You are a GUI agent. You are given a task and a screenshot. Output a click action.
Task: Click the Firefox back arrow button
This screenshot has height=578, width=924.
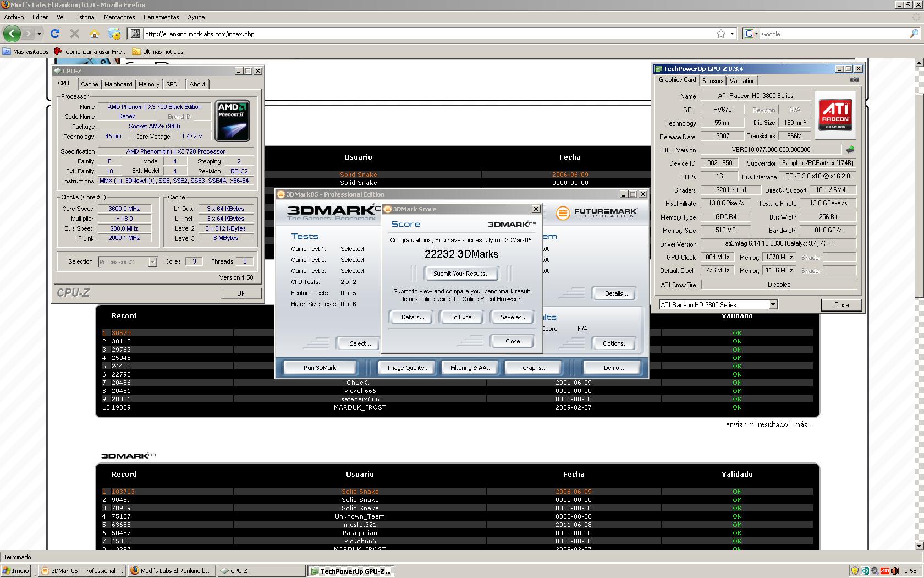coord(12,34)
